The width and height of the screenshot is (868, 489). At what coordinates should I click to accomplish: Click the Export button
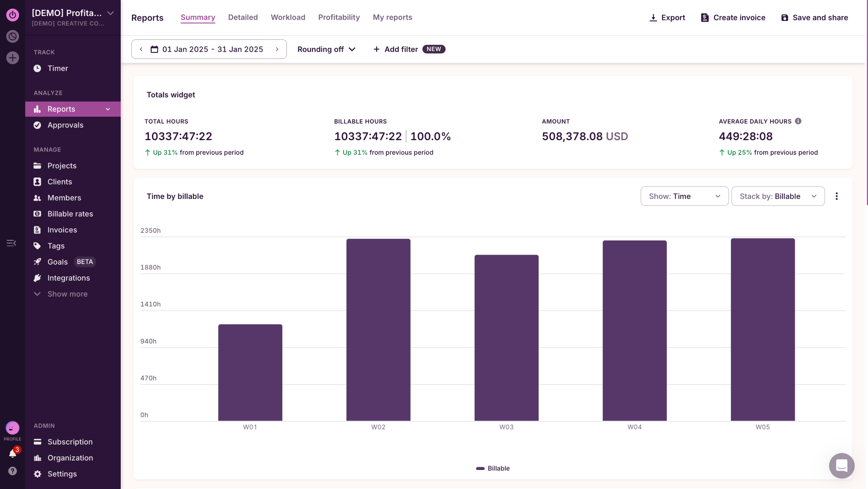pos(667,18)
